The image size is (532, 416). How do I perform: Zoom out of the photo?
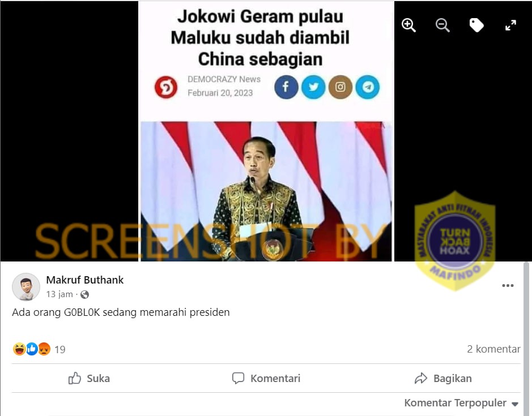pyautogui.click(x=442, y=25)
